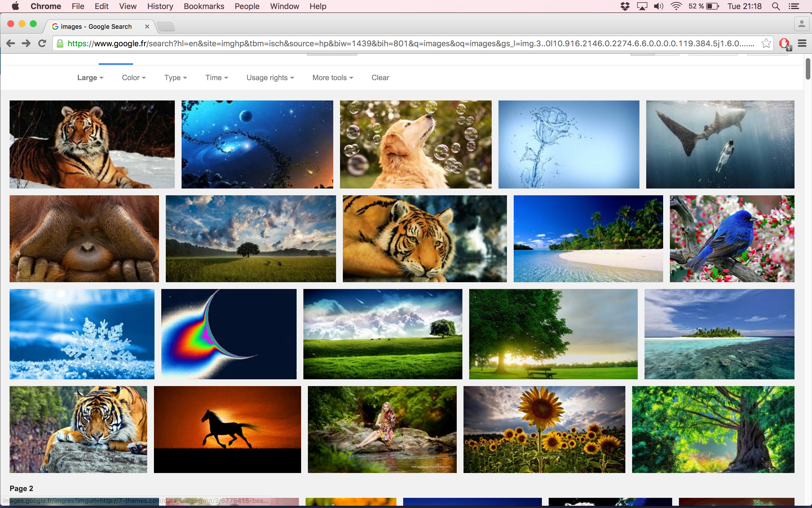
Task: Click the Google favicon on the tab
Action: (x=55, y=27)
